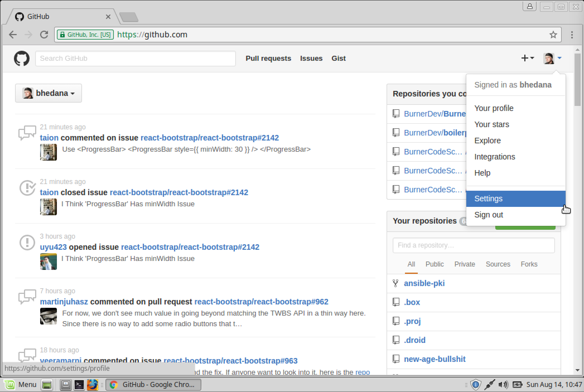Open the bhedana account context switcher
This screenshot has width=584, height=392.
tap(49, 93)
